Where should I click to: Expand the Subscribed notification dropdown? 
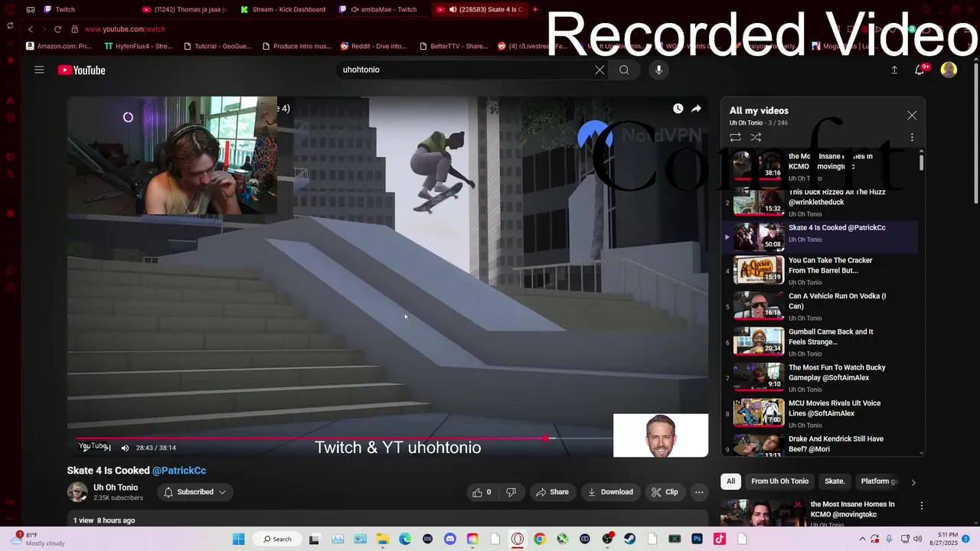pos(194,492)
